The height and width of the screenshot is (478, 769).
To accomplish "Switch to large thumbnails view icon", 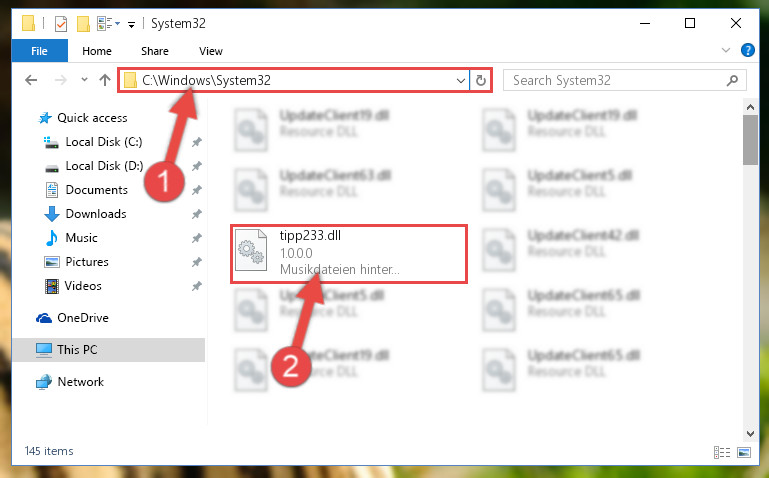I will pyautogui.click(x=744, y=452).
